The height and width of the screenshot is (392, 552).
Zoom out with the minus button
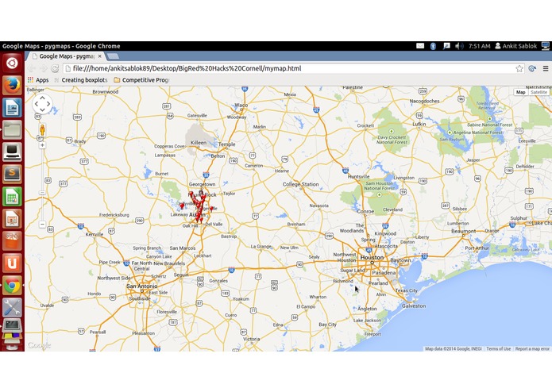coord(42,224)
